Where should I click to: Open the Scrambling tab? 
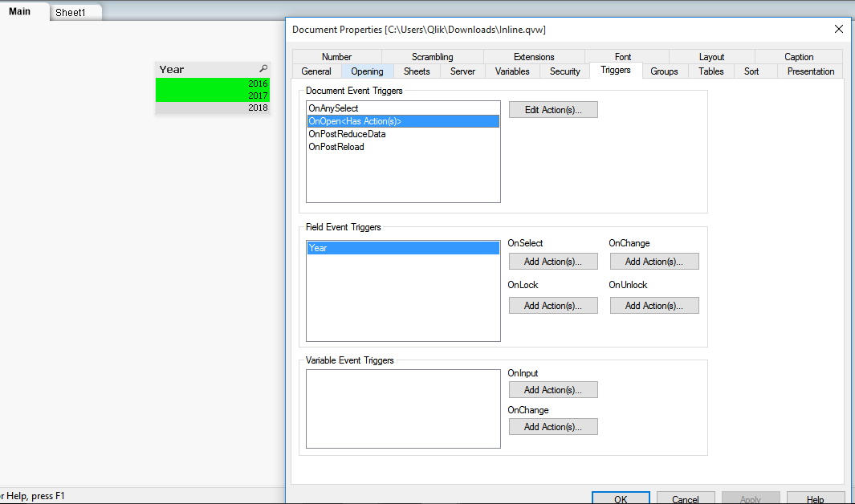(x=433, y=57)
